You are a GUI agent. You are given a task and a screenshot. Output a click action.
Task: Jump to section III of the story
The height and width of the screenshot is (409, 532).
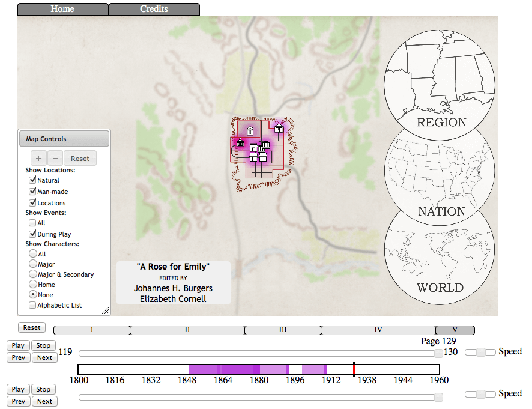coord(283,330)
